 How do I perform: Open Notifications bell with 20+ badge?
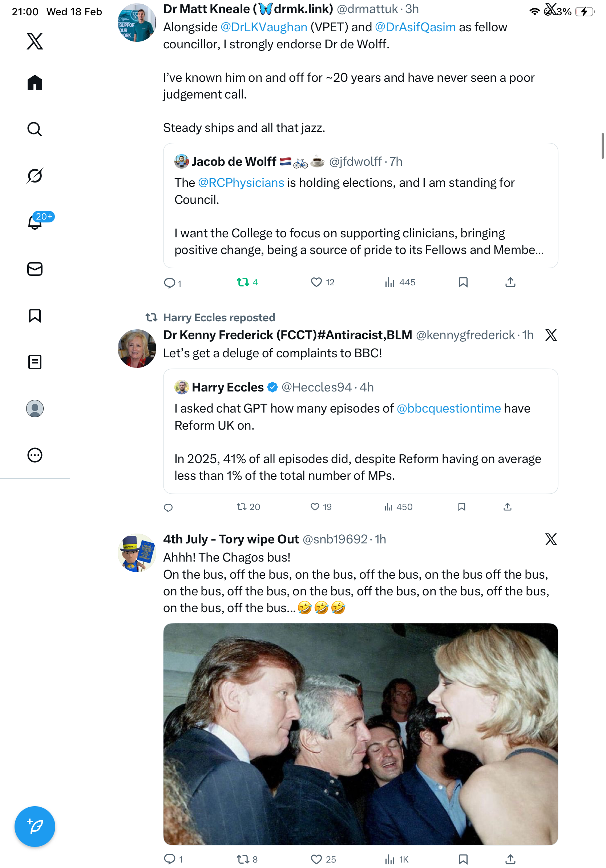[x=35, y=222]
